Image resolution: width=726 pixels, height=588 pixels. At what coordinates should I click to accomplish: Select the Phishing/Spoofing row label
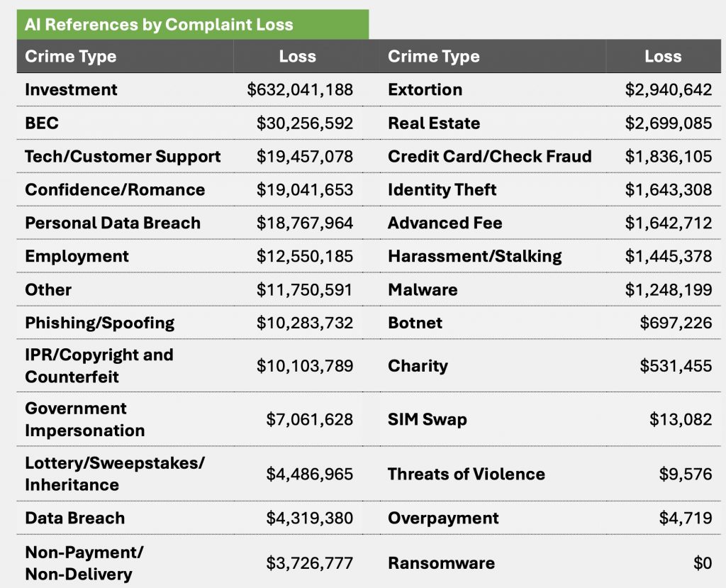(x=99, y=323)
